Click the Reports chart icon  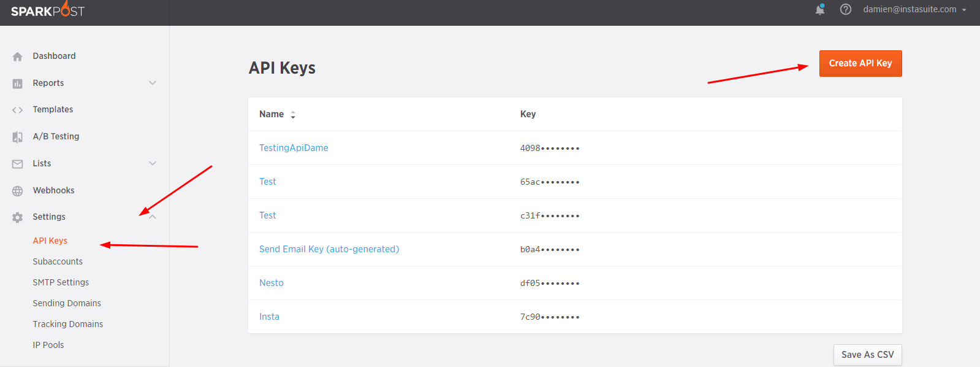click(18, 83)
